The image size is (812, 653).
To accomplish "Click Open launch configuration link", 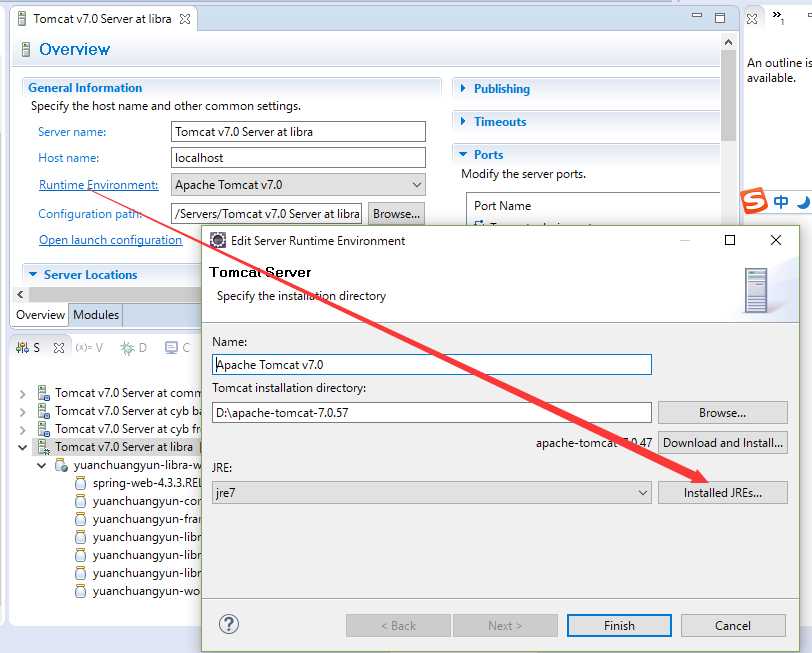I will pos(110,240).
